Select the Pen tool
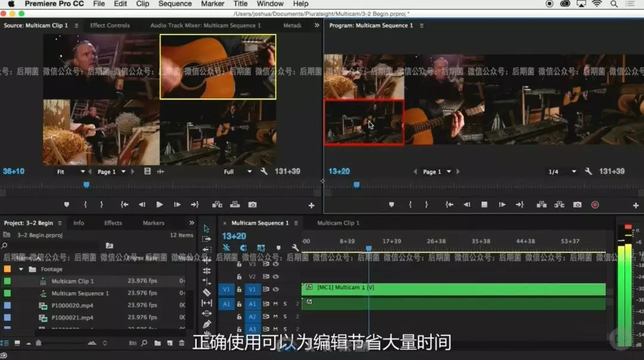The height and width of the screenshot is (360, 644). [206, 324]
